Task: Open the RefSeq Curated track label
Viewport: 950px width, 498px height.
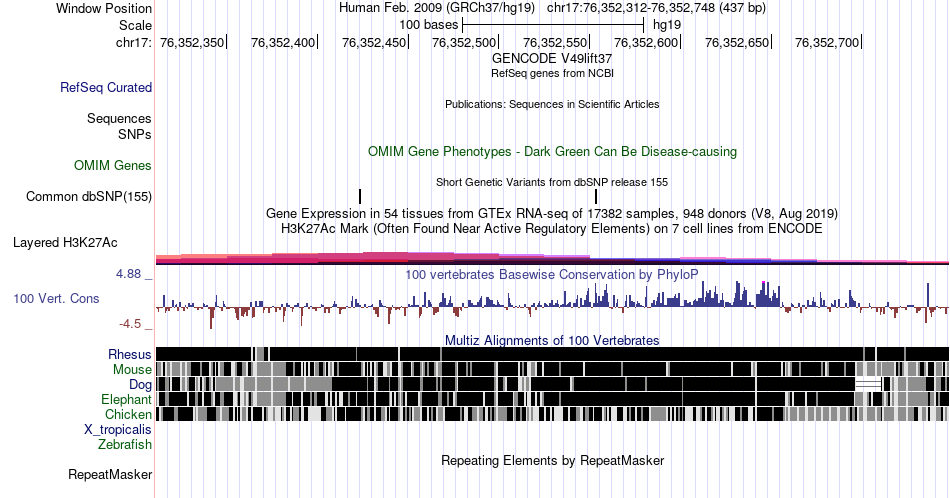Action: (x=105, y=87)
